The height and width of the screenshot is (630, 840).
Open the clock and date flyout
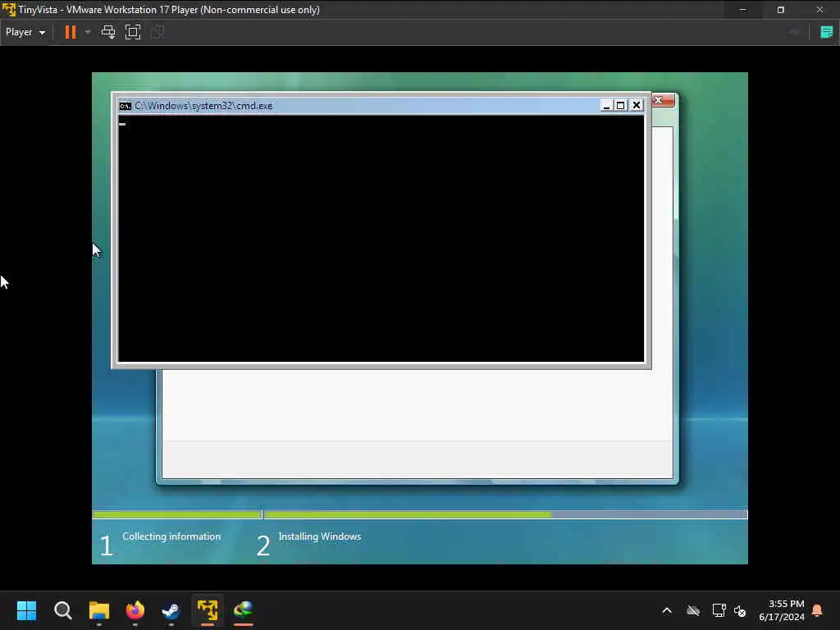click(782, 610)
